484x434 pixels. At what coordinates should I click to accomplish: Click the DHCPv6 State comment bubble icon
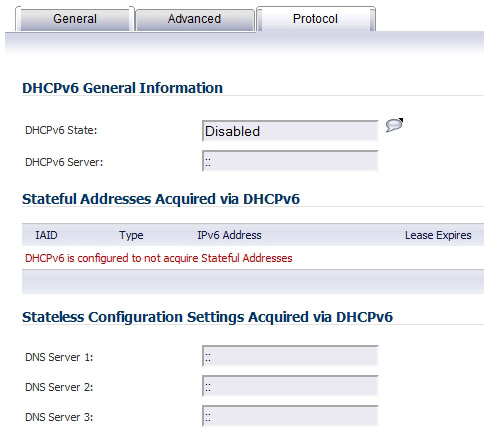(394, 125)
